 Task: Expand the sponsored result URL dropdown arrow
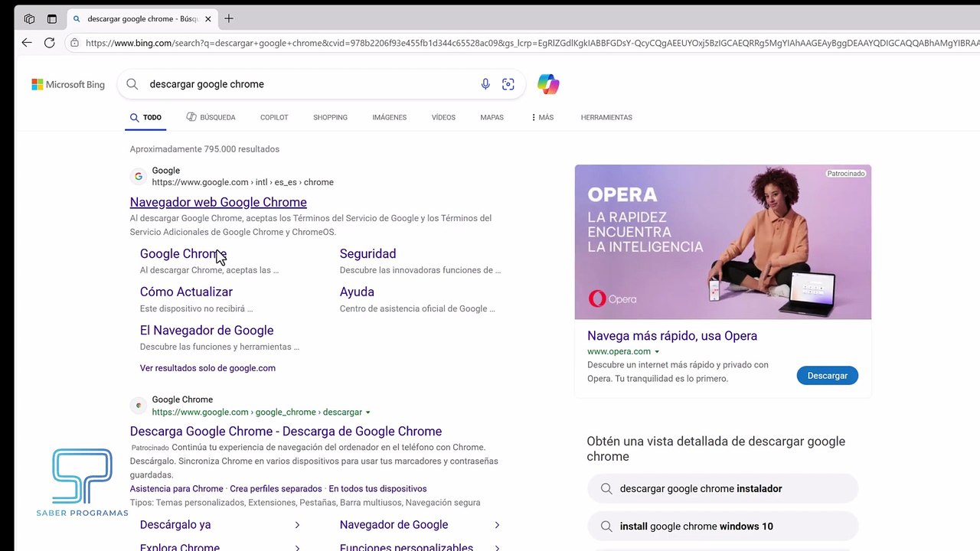(368, 412)
